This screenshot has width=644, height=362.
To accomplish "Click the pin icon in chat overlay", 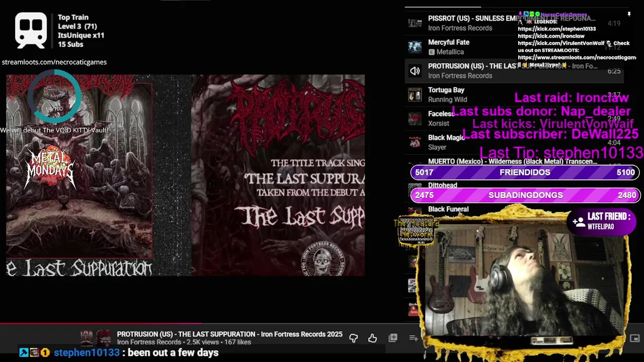I will [x=629, y=15].
